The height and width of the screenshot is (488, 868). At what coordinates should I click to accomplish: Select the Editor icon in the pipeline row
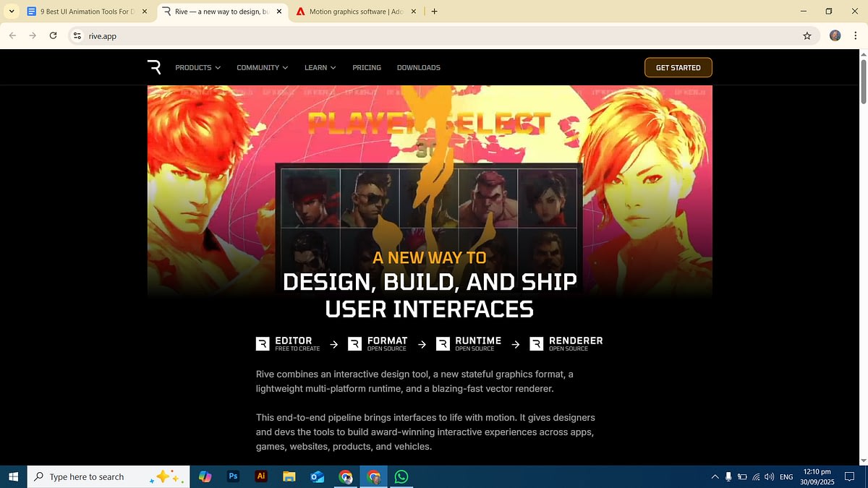[263, 344]
